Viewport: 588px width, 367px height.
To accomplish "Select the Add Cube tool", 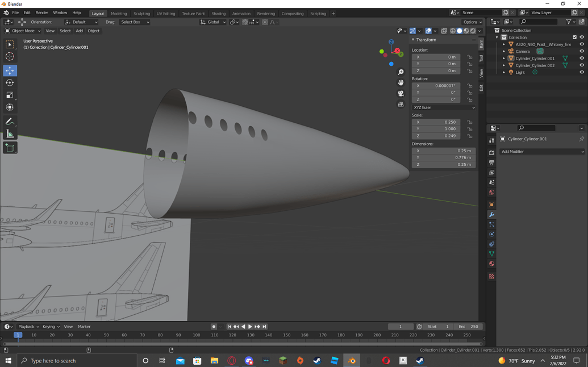I will coord(10,148).
